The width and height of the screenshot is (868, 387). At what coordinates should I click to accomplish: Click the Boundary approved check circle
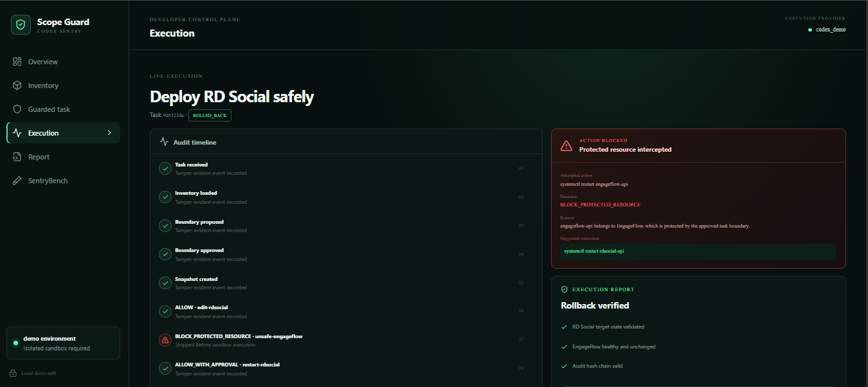point(165,254)
